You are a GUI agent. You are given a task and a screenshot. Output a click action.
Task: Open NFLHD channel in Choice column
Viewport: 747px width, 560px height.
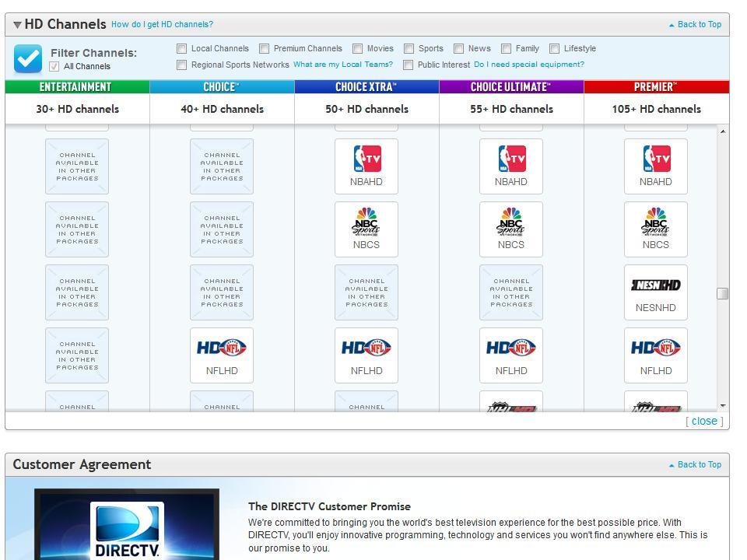coord(222,355)
